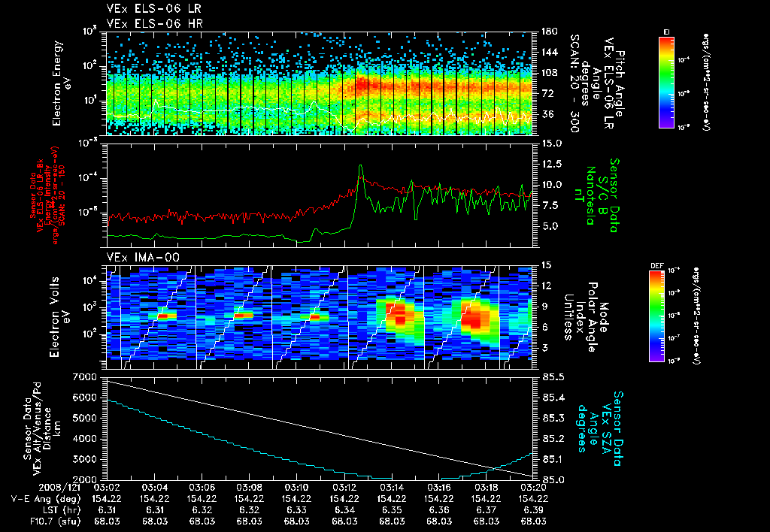This screenshot has width=770, height=532.
Task: Click the small red ion spot near 03:04
Action: point(166,316)
